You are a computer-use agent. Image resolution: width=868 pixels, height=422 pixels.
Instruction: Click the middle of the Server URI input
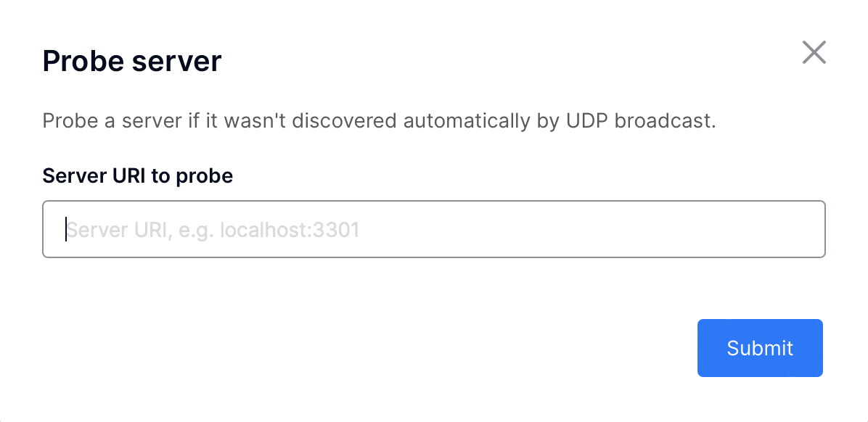(434, 229)
